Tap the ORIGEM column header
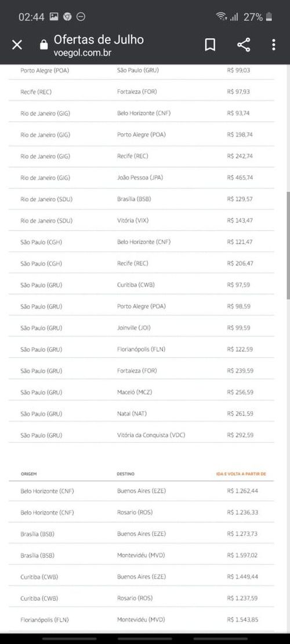The height and width of the screenshot is (644, 290). pos(29,474)
